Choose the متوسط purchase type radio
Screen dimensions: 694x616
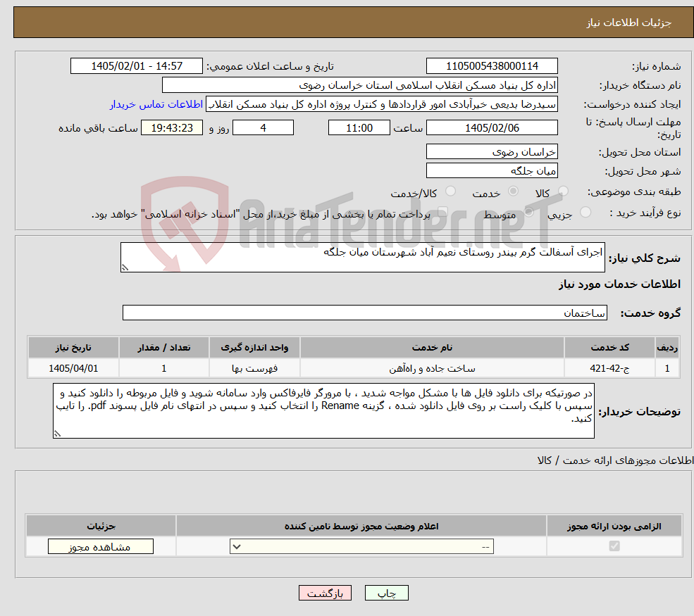(x=529, y=212)
